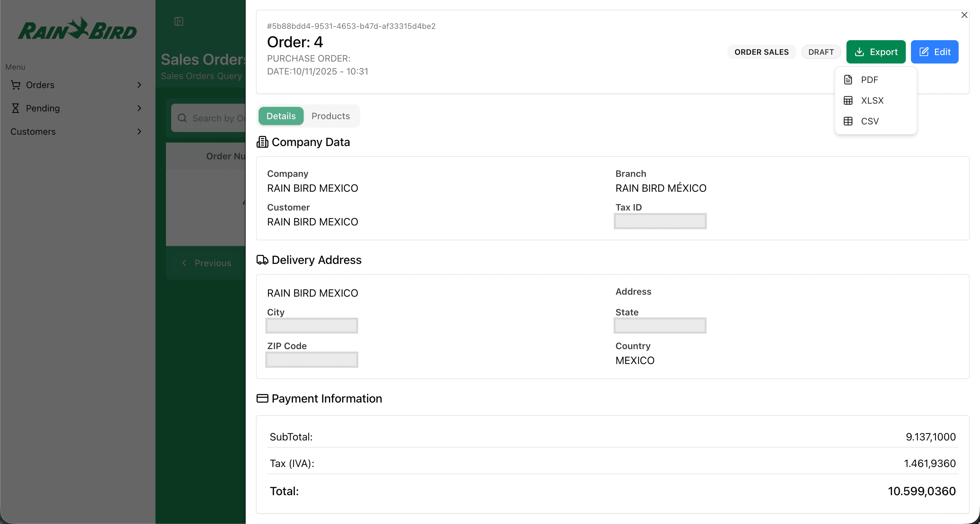Image resolution: width=980 pixels, height=524 pixels.
Task: Click the Rain Bird logo
Action: (x=77, y=29)
